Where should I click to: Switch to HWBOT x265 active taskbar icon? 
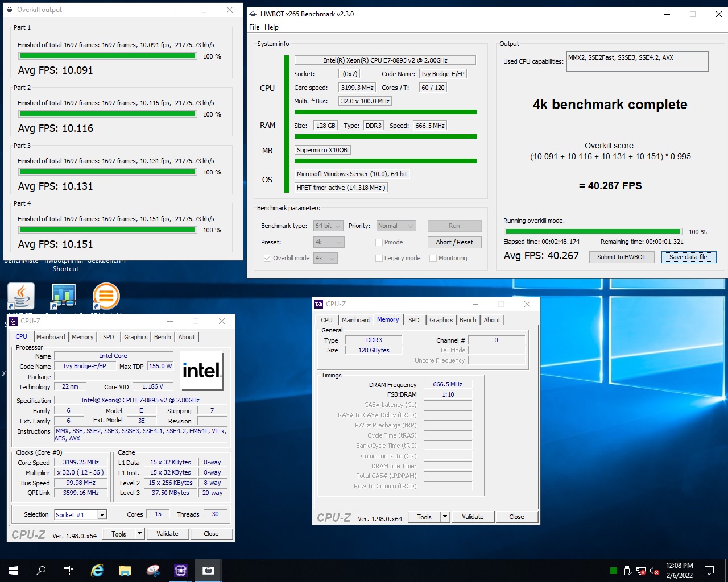click(209, 570)
